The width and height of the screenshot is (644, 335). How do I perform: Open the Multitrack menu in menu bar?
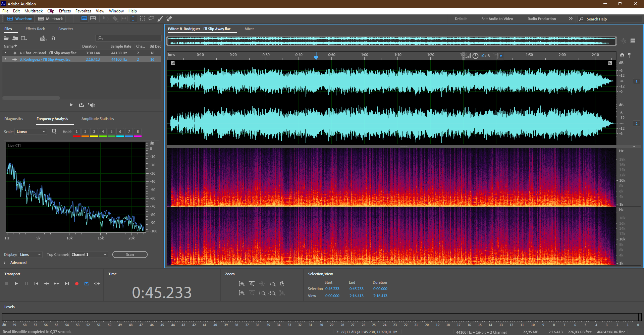pyautogui.click(x=34, y=11)
